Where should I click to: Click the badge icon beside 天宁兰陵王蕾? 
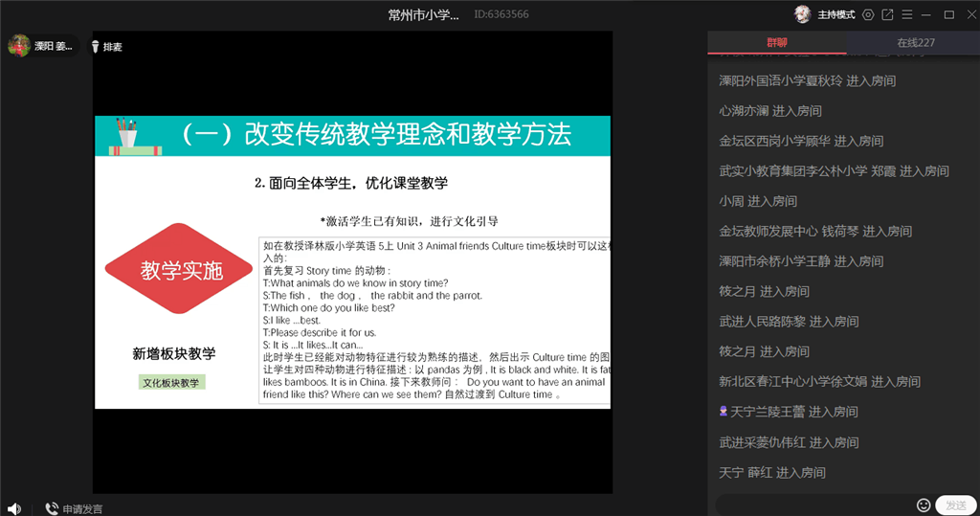click(724, 411)
